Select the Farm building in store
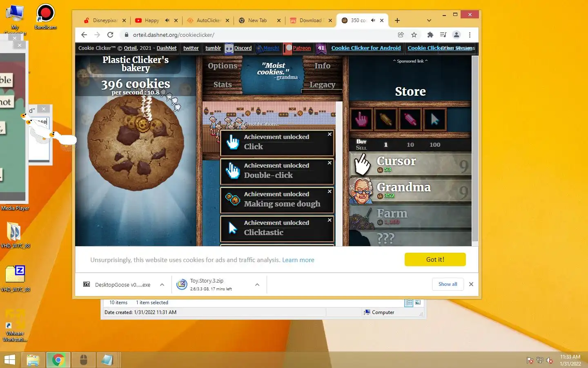Image resolution: width=588 pixels, height=368 pixels. point(410,217)
